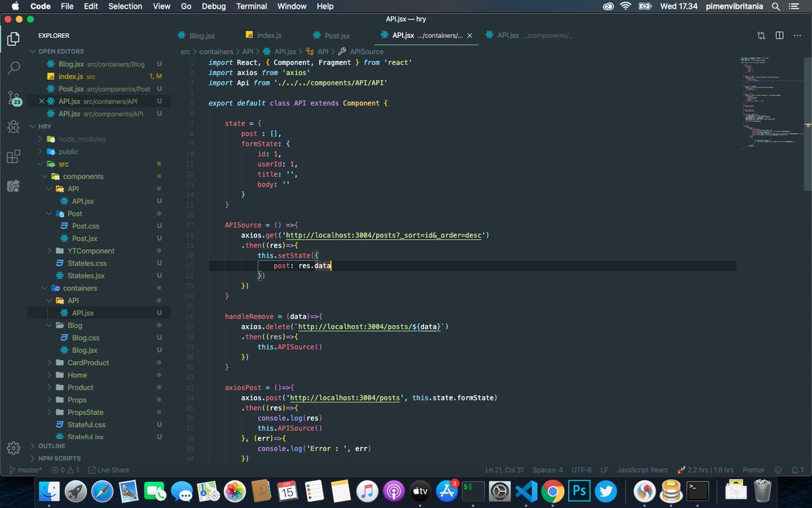
Task: Open errors and warnings in status bar
Action: point(65,470)
